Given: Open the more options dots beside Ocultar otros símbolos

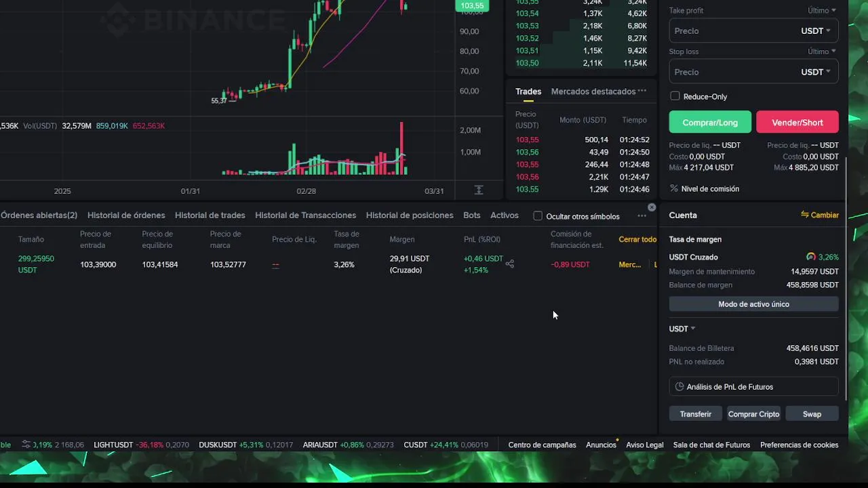Looking at the screenshot, I should 642,216.
